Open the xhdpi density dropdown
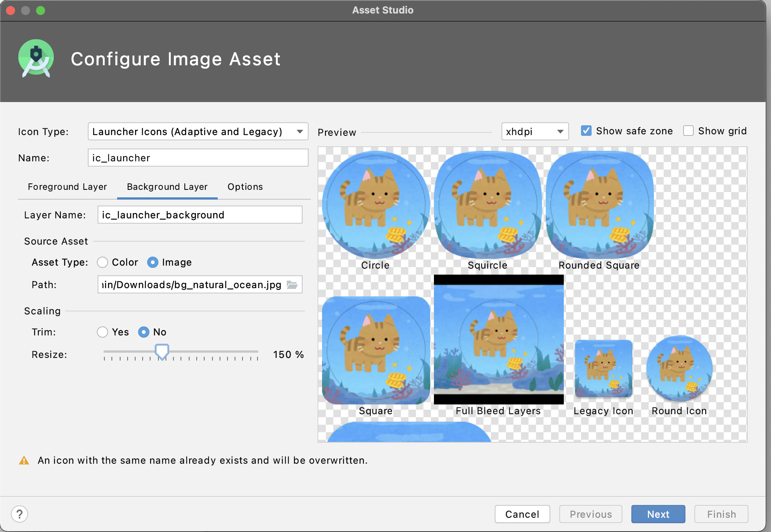 tap(535, 132)
